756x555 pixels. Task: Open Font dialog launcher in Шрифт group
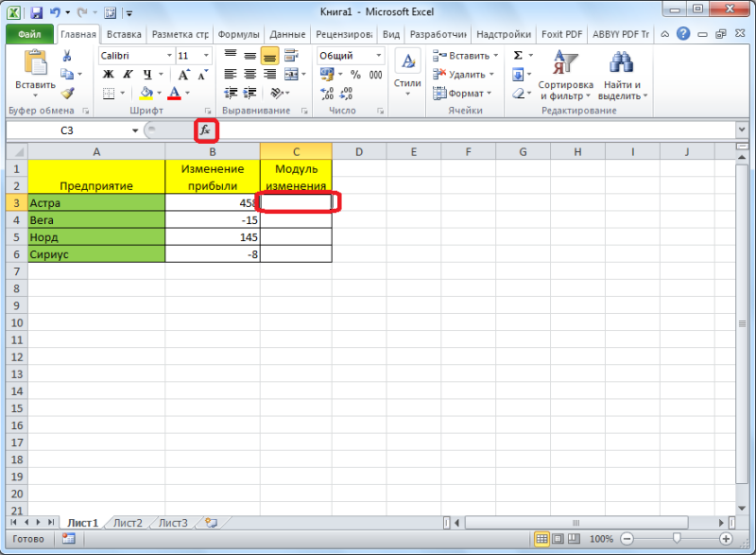tap(208, 111)
